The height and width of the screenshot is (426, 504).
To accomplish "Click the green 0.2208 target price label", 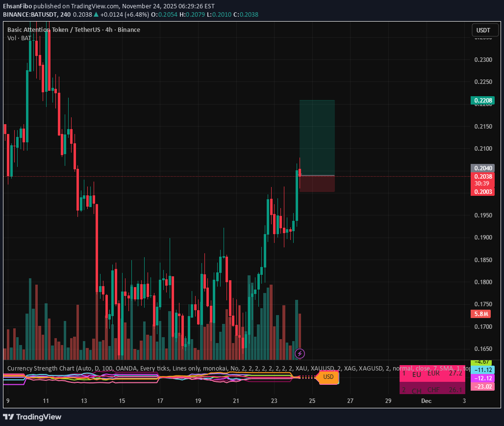I will tap(482, 101).
